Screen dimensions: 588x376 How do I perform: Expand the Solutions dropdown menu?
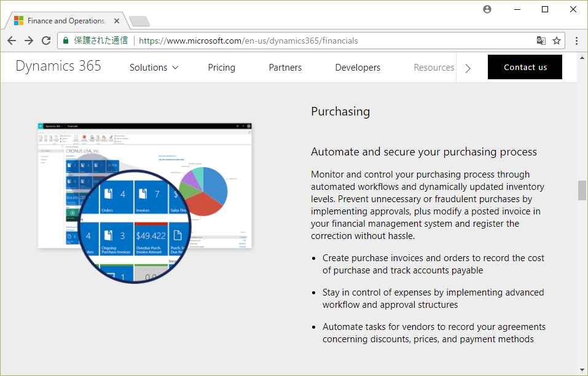click(x=154, y=68)
